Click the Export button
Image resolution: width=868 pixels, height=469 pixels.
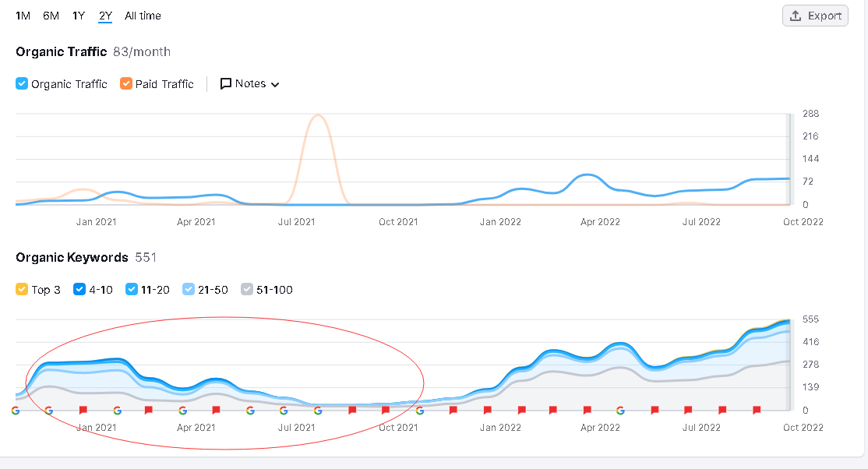click(x=815, y=16)
